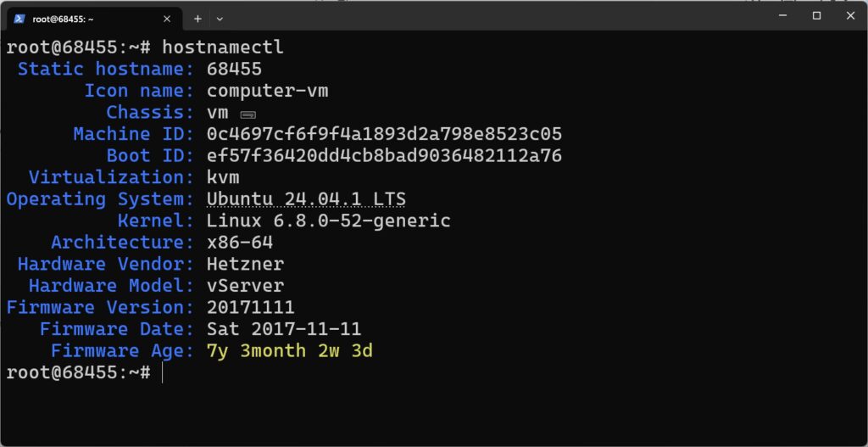Click the empty title bar area

click(x=509, y=15)
